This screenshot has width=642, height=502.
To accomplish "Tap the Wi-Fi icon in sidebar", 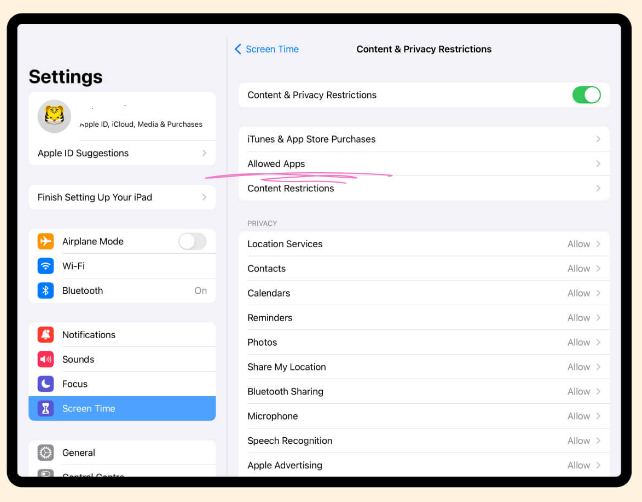I will (x=46, y=266).
